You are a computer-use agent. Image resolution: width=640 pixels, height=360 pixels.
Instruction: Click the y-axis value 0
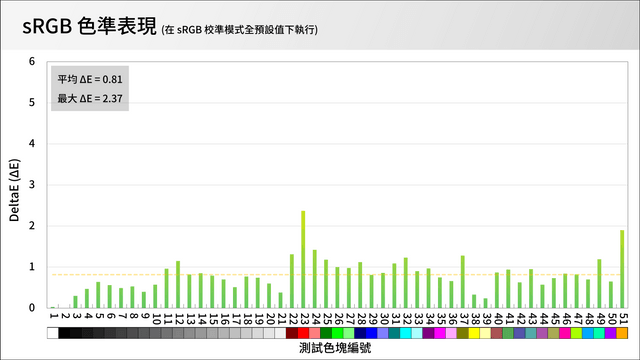click(x=32, y=308)
